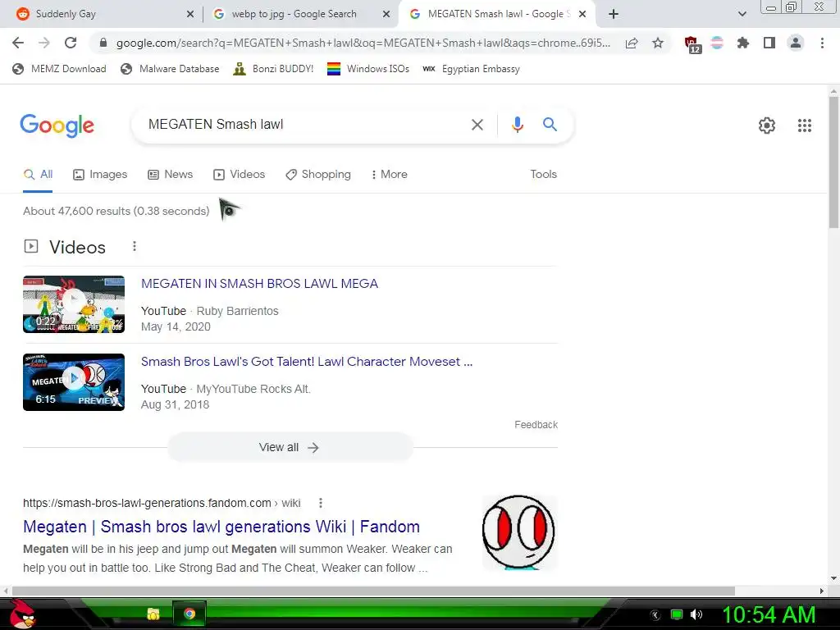Open options menu next to Videos heading

pos(135,246)
